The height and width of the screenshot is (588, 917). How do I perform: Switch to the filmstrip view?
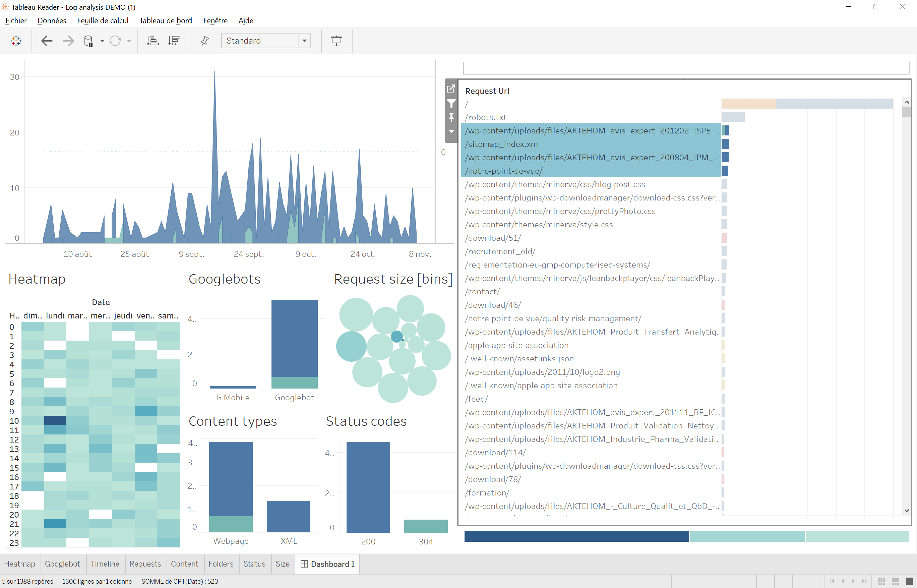(x=895, y=581)
